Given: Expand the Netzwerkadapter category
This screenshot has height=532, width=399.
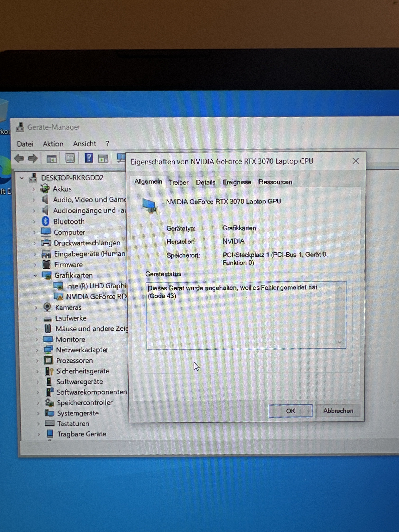Looking at the screenshot, I should tap(37, 350).
